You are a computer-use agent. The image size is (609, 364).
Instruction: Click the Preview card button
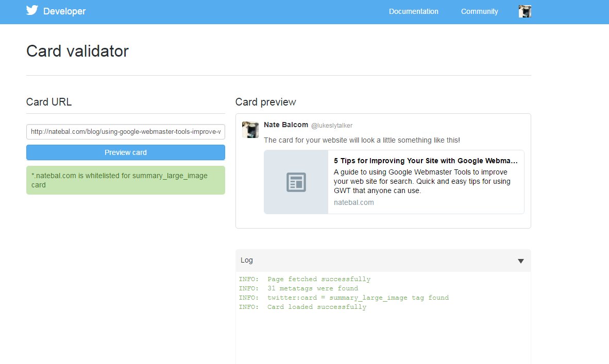pos(125,152)
